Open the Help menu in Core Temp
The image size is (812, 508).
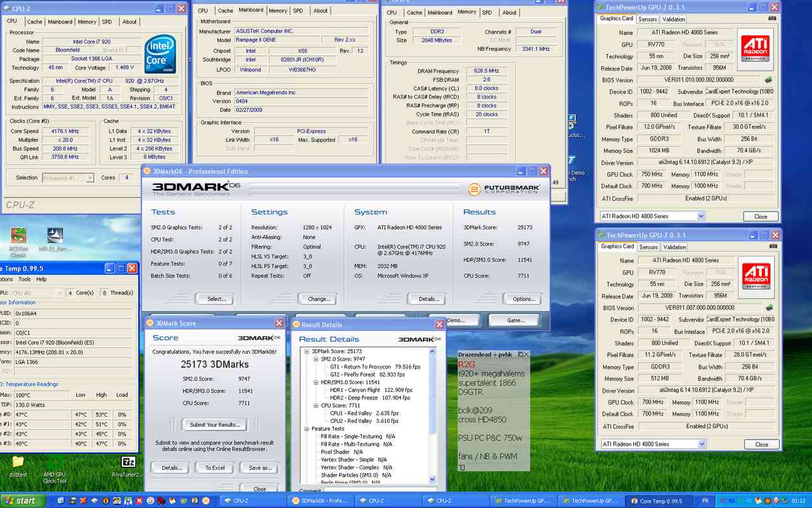click(x=41, y=279)
